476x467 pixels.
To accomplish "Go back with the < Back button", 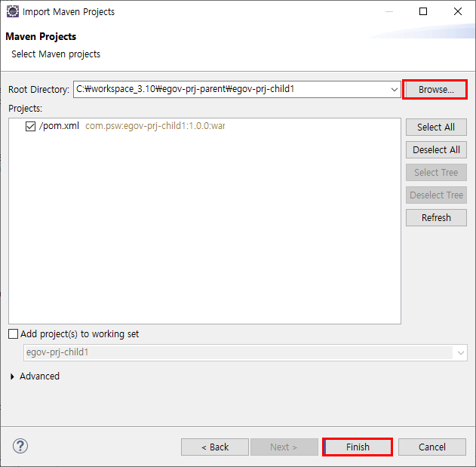I will pyautogui.click(x=215, y=447).
